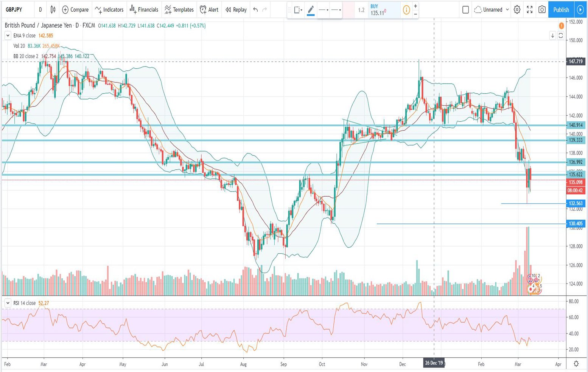588x372 pixels.
Task: Change the D timeframe interval
Action: [x=40, y=9]
